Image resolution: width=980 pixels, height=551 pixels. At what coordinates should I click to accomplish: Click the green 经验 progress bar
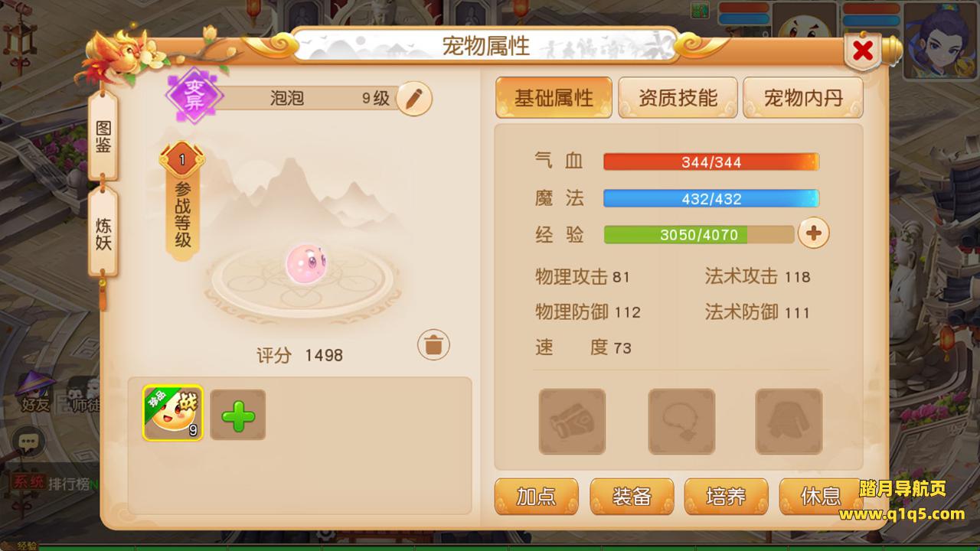699,234
